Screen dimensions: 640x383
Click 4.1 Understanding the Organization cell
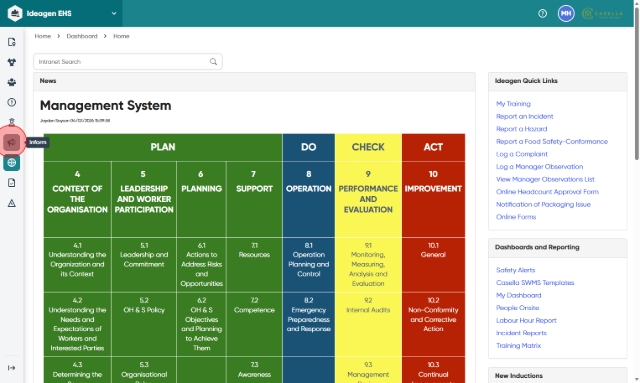click(77, 265)
